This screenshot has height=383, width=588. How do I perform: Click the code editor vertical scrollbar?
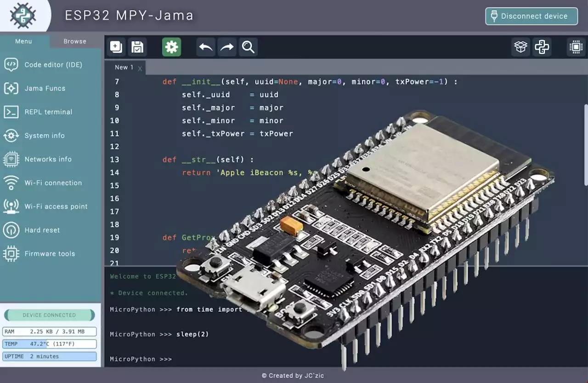pos(586,145)
